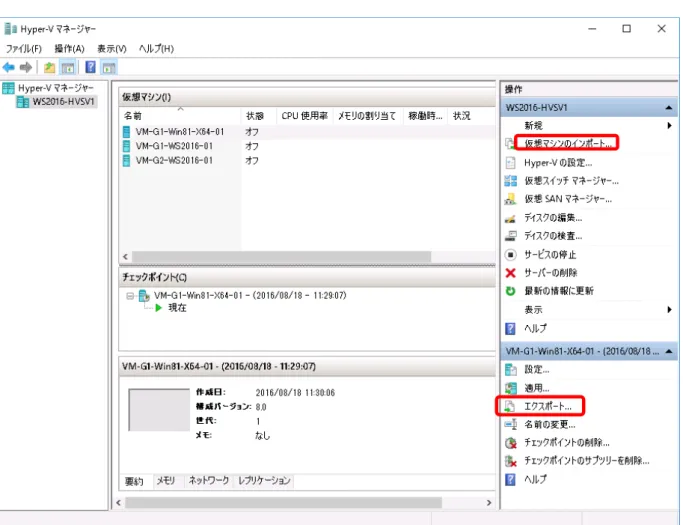Screen dimensions: 683x525
Task: Click サービスの停止 action
Action: click(550, 254)
